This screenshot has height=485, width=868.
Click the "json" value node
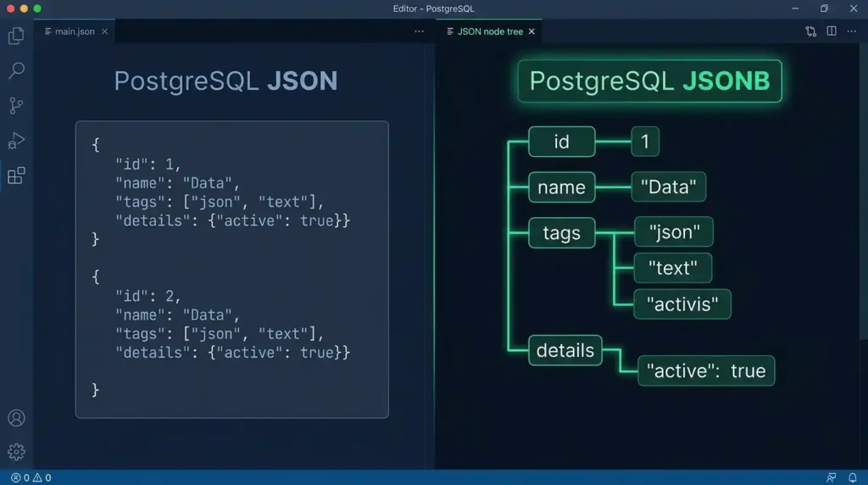[674, 232]
